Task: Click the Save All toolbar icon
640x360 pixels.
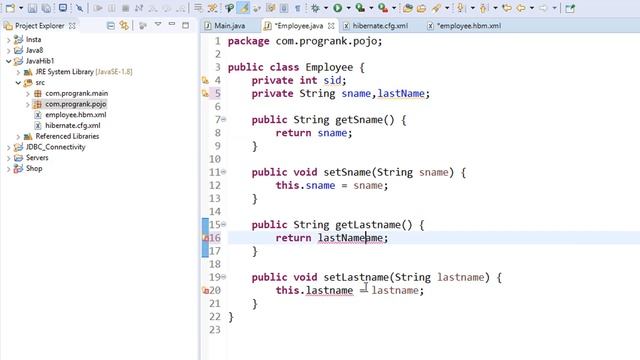Action: [x=47, y=8]
